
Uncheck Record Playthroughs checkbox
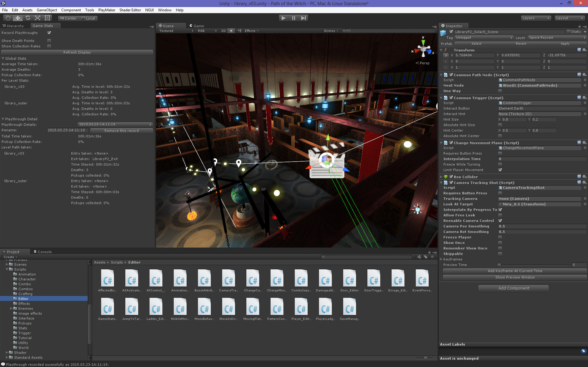49,33
